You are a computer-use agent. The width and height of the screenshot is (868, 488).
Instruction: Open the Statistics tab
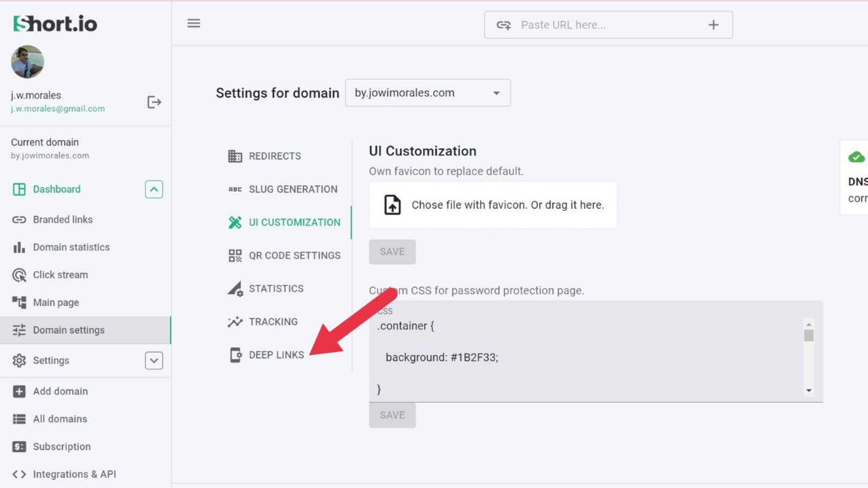276,288
